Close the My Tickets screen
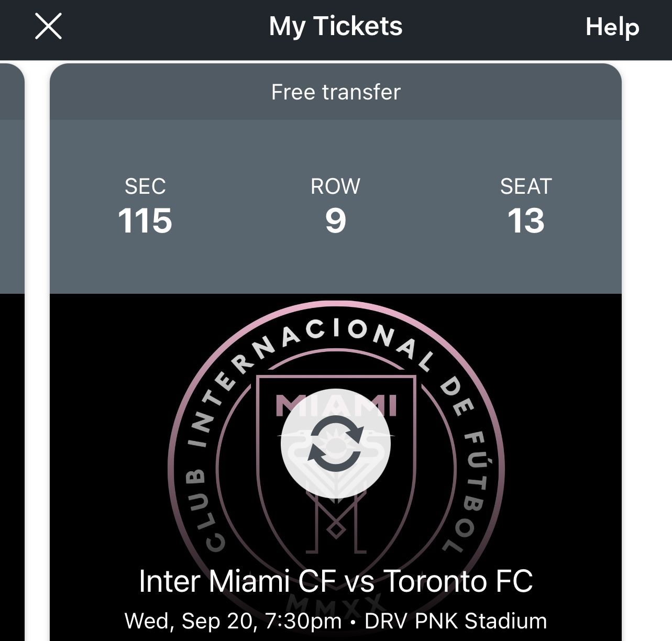Image resolution: width=672 pixels, height=641 pixels. click(x=48, y=26)
